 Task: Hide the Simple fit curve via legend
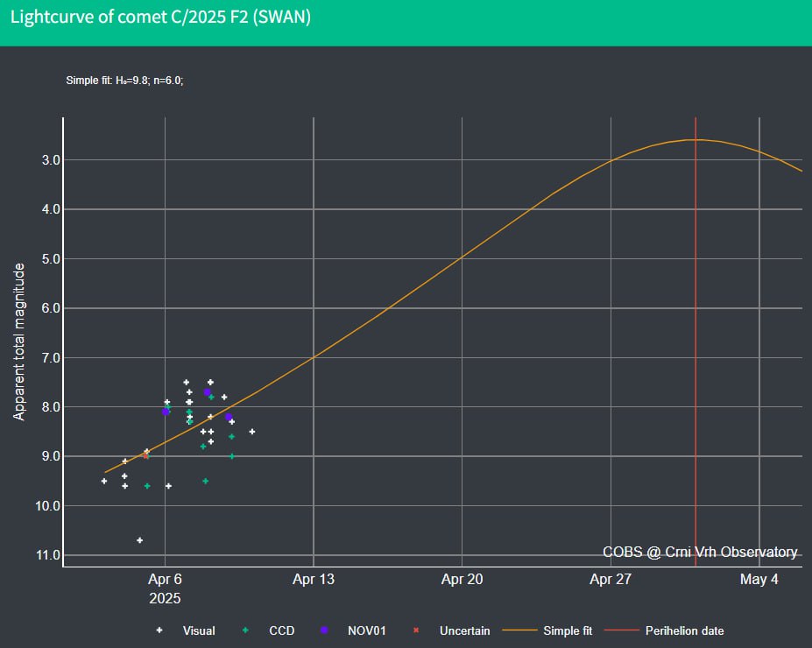pos(568,630)
